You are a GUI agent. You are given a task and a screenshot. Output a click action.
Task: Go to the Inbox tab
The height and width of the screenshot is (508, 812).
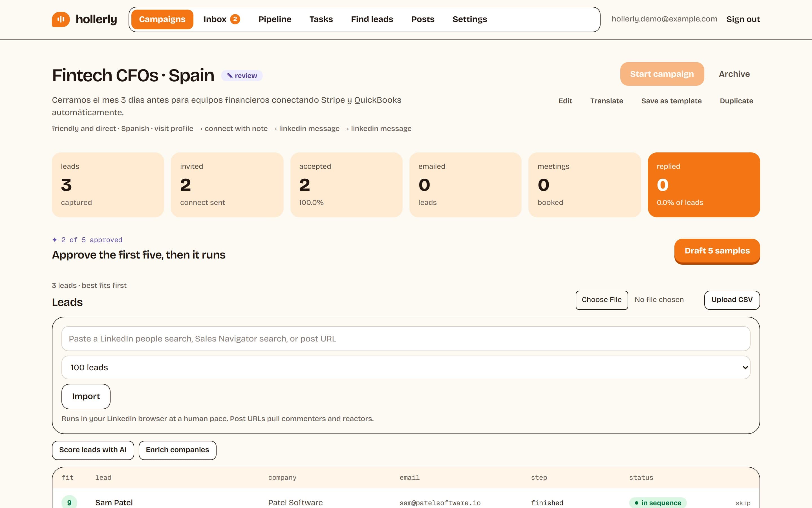point(221,19)
